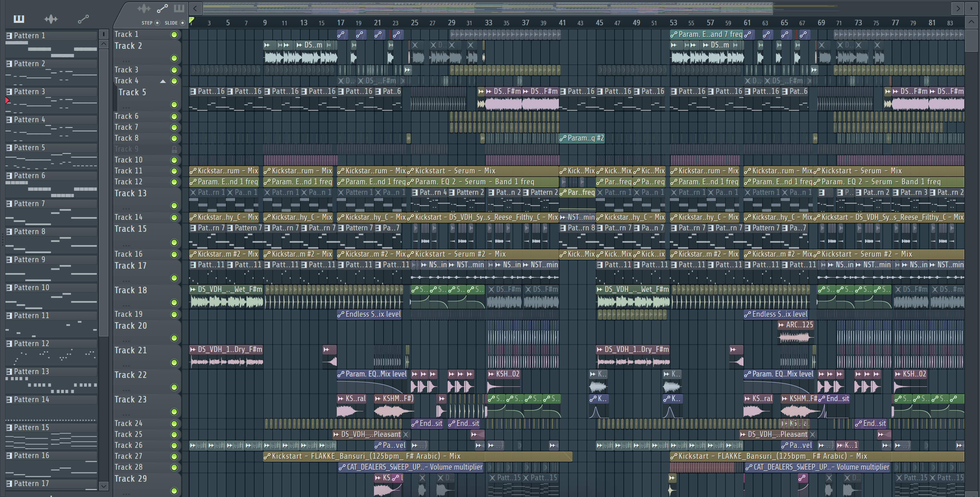Toggle the SLIDE mode radio button

pyautogui.click(x=183, y=23)
